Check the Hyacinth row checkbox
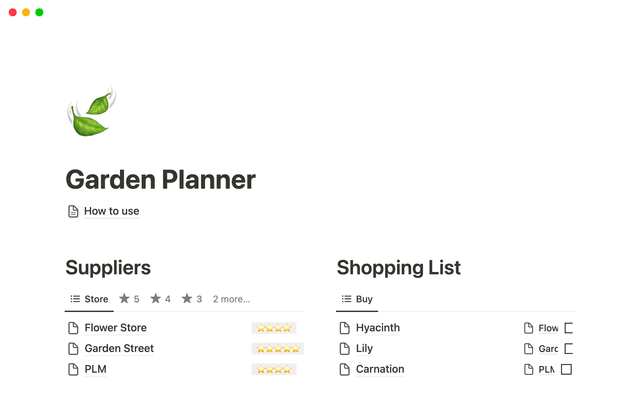Image resolution: width=640 pixels, height=400 pixels. coord(568,328)
